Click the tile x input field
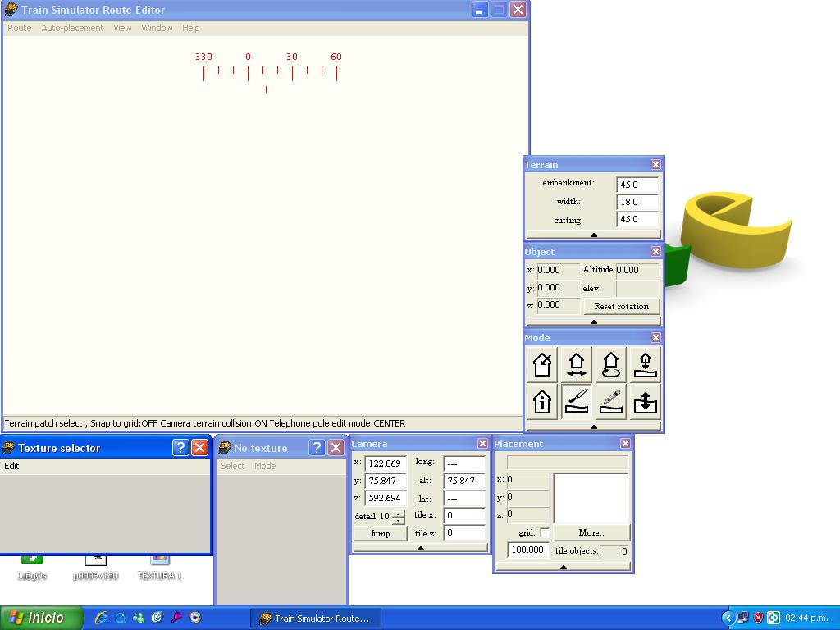Screen dimensions: 840x630 [x=465, y=516]
